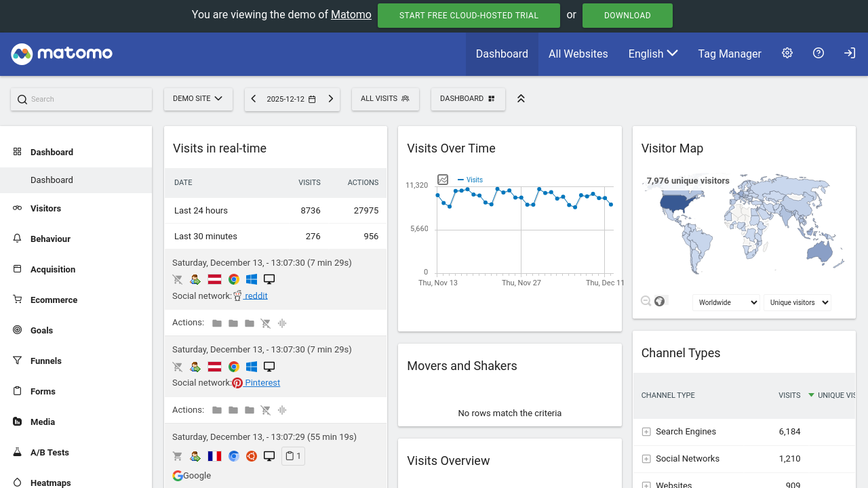868x488 pixels.
Task: Click the export chart icon on Visits Over Time
Action: (x=443, y=180)
